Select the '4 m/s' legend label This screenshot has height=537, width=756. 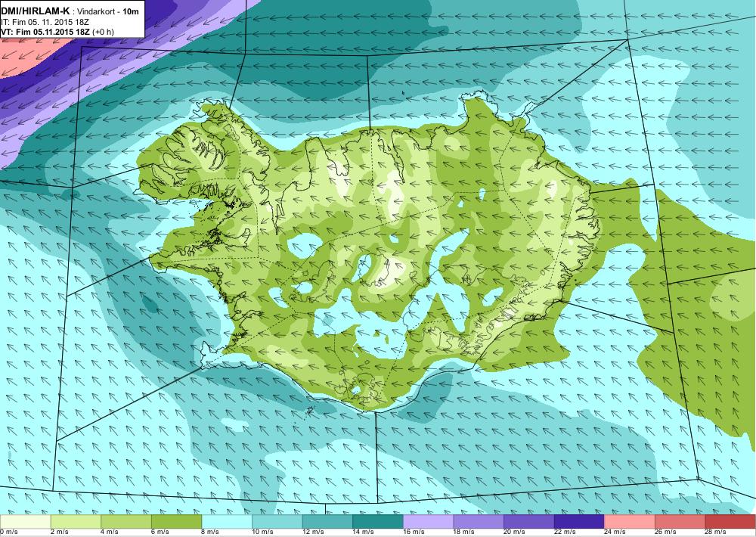coord(110,532)
